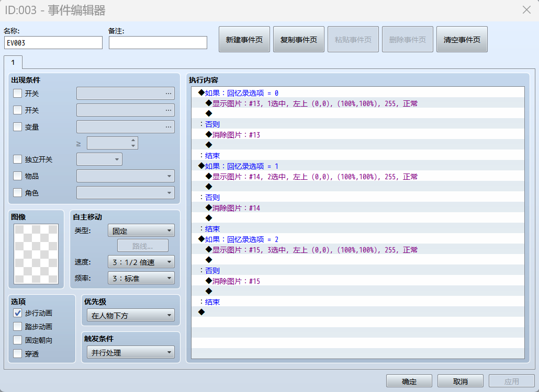Select event page tab 1
This screenshot has height=392, width=539.
13,63
